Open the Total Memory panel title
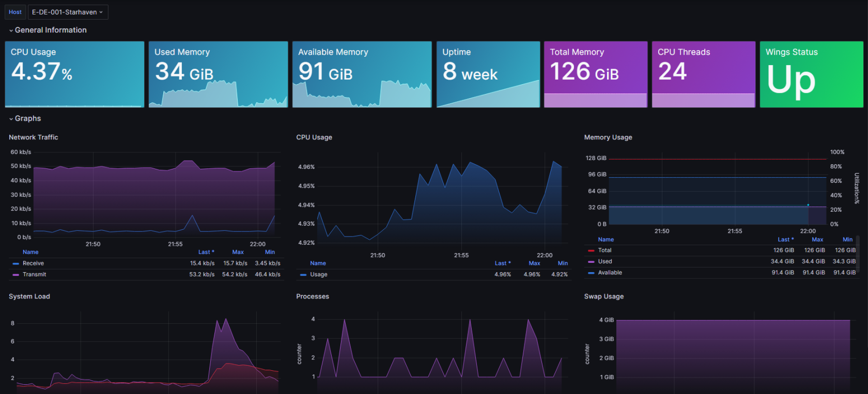 577,52
